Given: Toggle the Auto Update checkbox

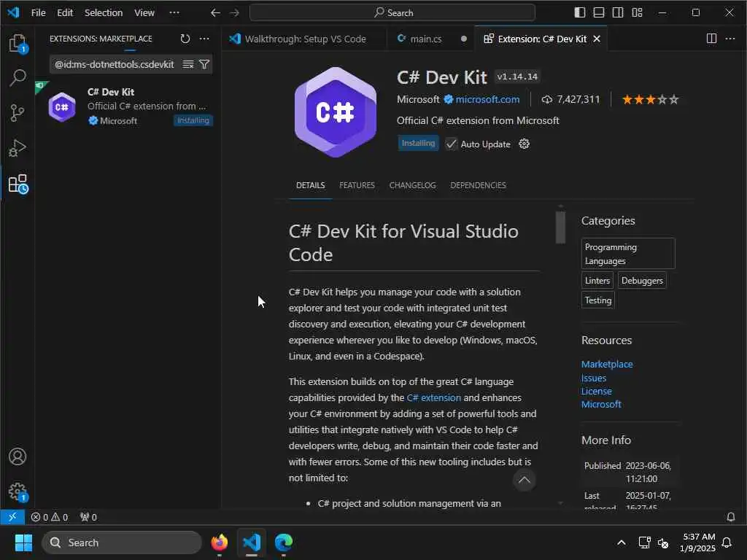Looking at the screenshot, I should coord(451,144).
